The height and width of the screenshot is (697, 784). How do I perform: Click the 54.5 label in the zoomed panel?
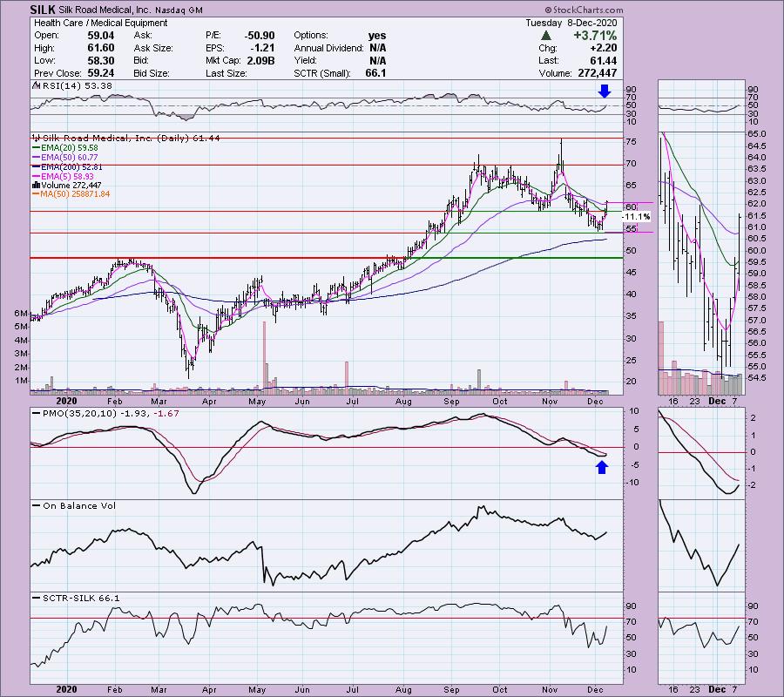[756, 377]
